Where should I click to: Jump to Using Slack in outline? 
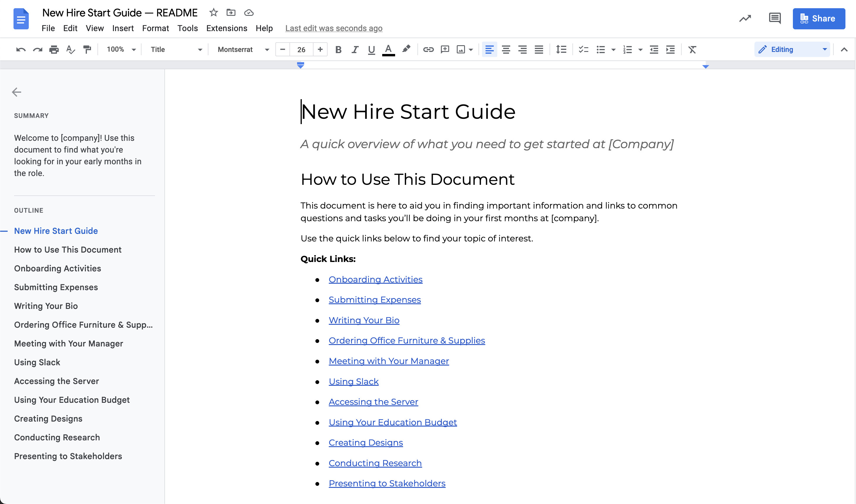37,362
